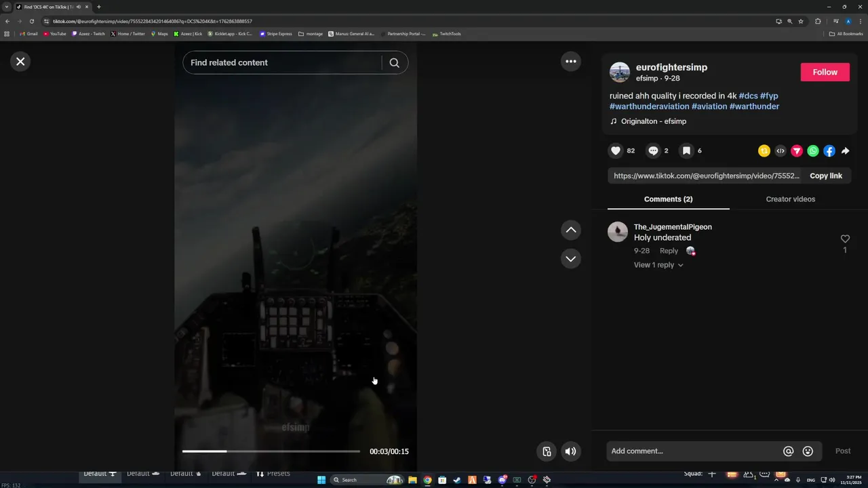Open the Azeez - Twitch bookmark
The image size is (868, 488).
click(x=89, y=34)
